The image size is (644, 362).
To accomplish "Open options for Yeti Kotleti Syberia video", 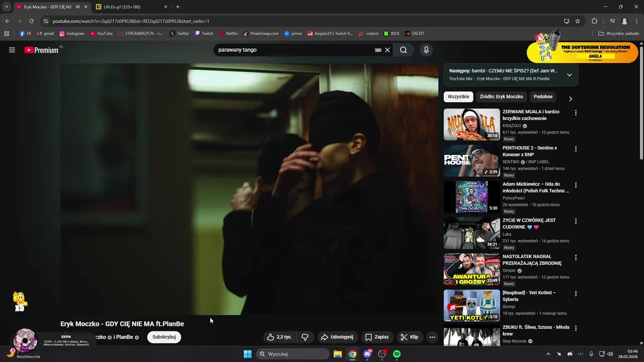I will click(x=576, y=294).
